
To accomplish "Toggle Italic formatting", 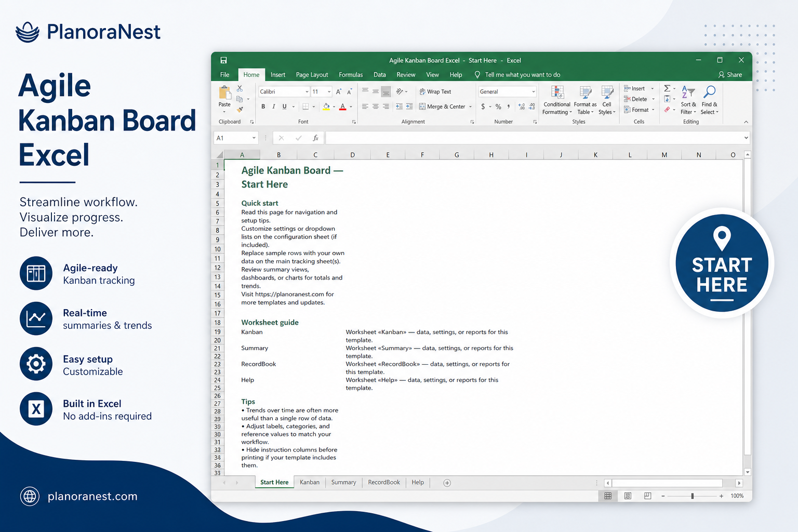I will point(274,107).
